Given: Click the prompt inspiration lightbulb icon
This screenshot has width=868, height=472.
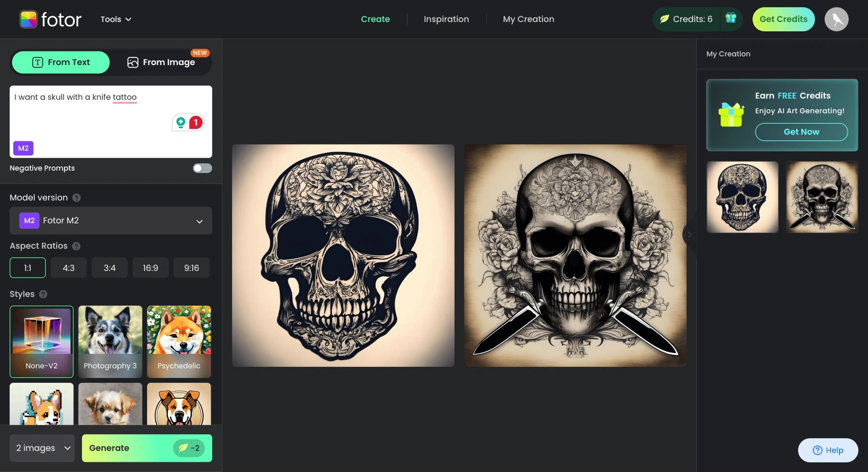Looking at the screenshot, I should pos(181,122).
